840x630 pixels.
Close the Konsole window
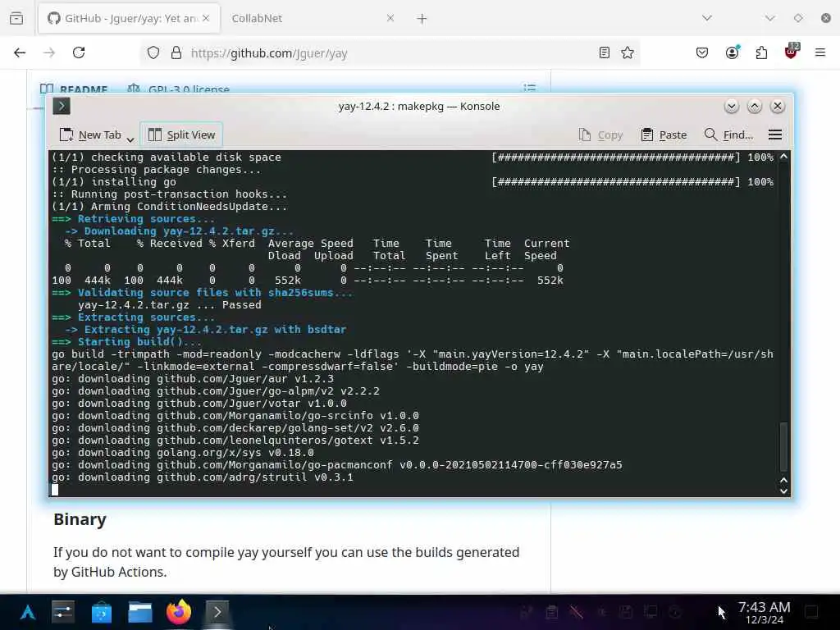[778, 106]
